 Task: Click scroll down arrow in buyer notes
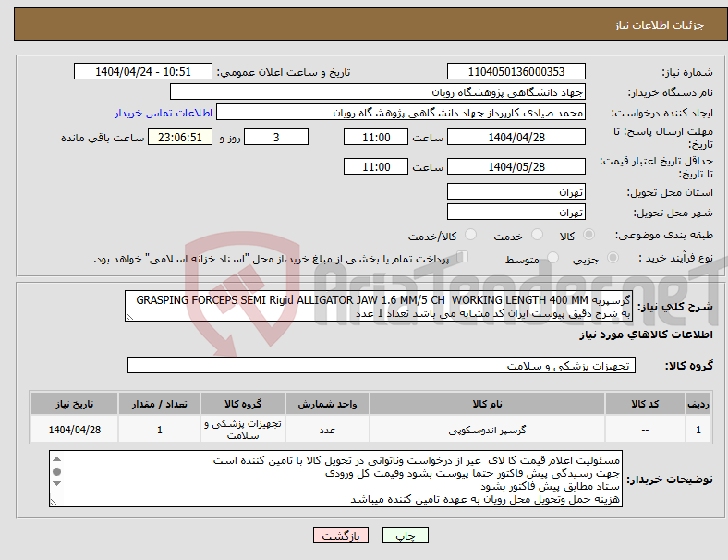56,484
